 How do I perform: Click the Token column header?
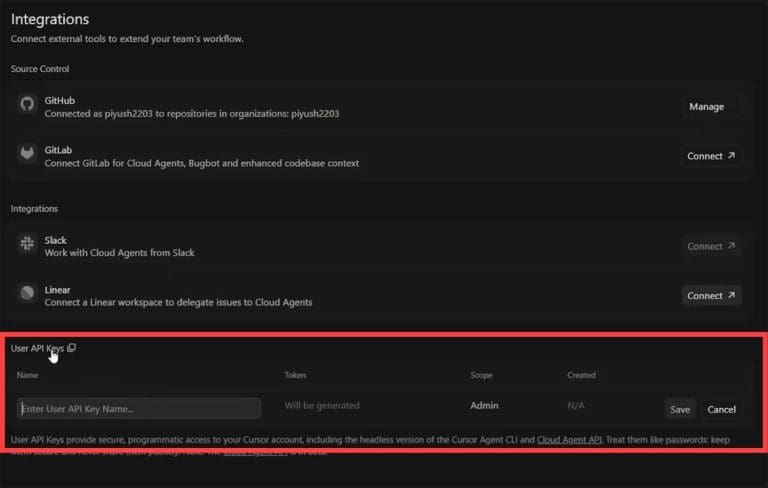pos(295,375)
